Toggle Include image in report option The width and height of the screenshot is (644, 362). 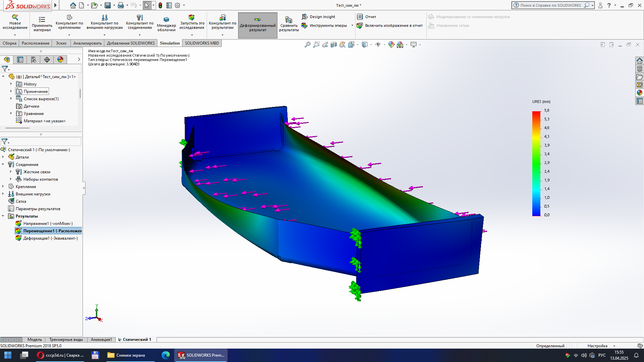[390, 25]
